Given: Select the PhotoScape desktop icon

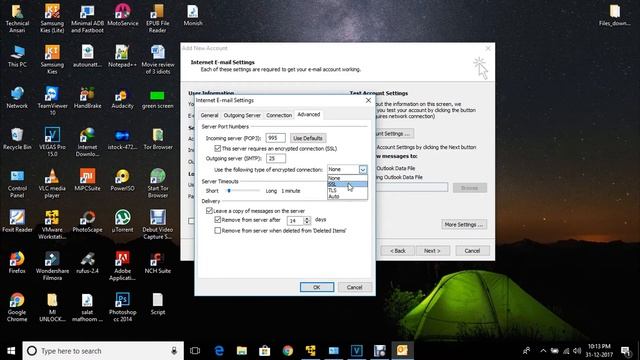Looking at the screenshot, I should tap(87, 221).
